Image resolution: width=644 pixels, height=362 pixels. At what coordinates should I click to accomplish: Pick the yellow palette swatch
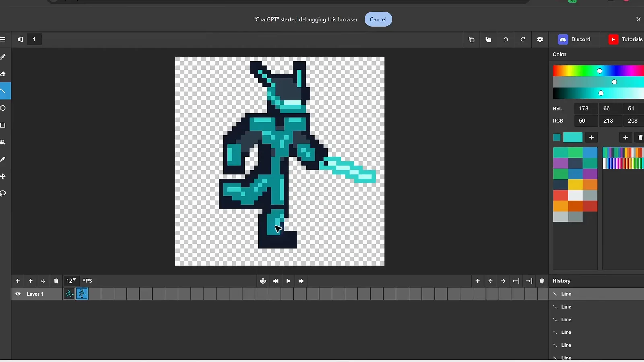[575, 185]
